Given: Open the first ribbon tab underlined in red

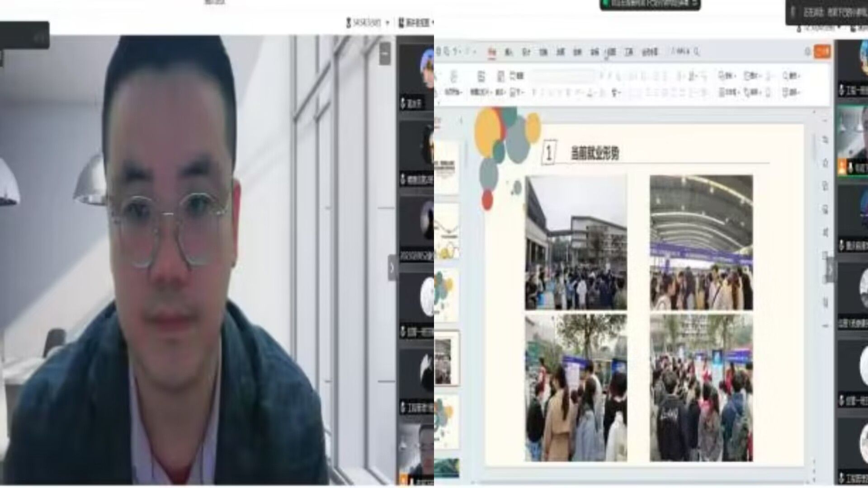Looking at the screenshot, I should coord(491,52).
